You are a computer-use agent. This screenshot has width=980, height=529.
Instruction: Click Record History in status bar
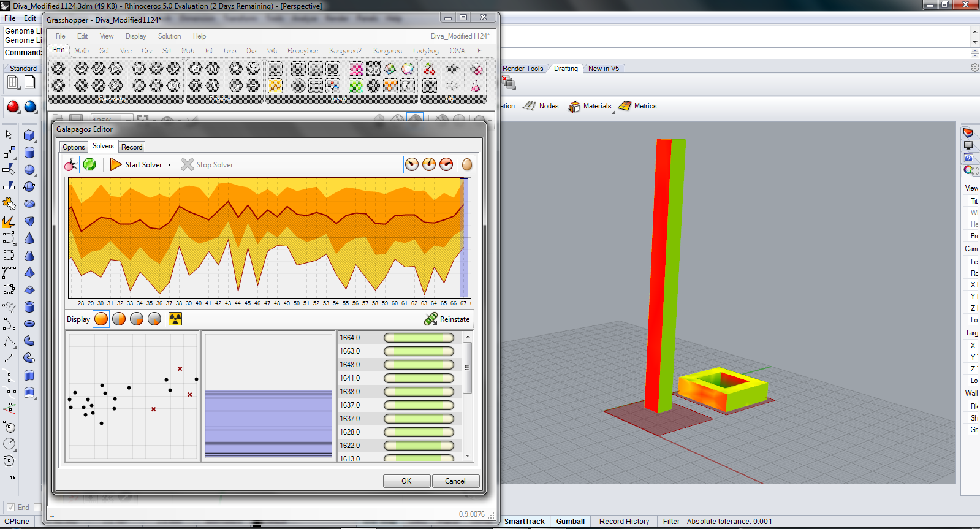click(624, 522)
